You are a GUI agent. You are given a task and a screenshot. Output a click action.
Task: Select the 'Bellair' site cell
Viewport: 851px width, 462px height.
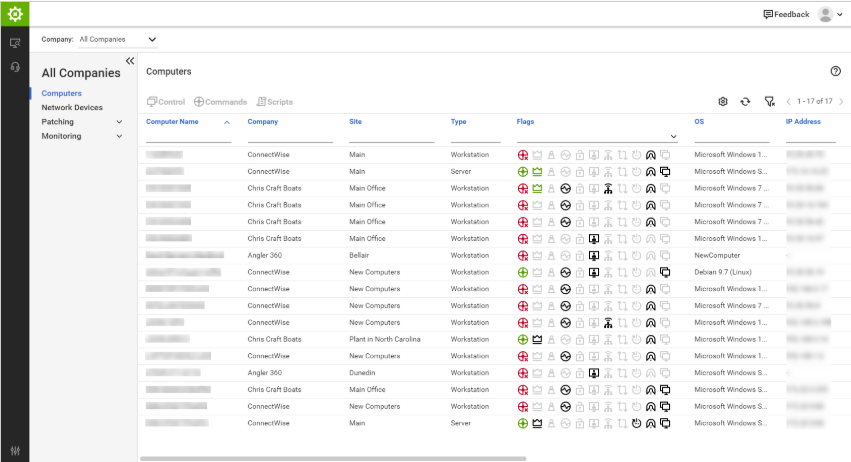click(x=359, y=255)
